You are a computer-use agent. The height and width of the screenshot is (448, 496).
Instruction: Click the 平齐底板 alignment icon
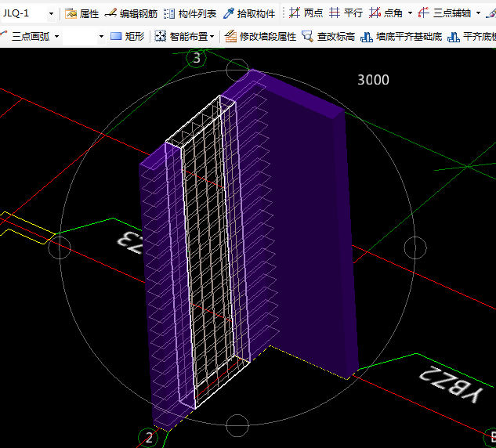[x=454, y=37]
